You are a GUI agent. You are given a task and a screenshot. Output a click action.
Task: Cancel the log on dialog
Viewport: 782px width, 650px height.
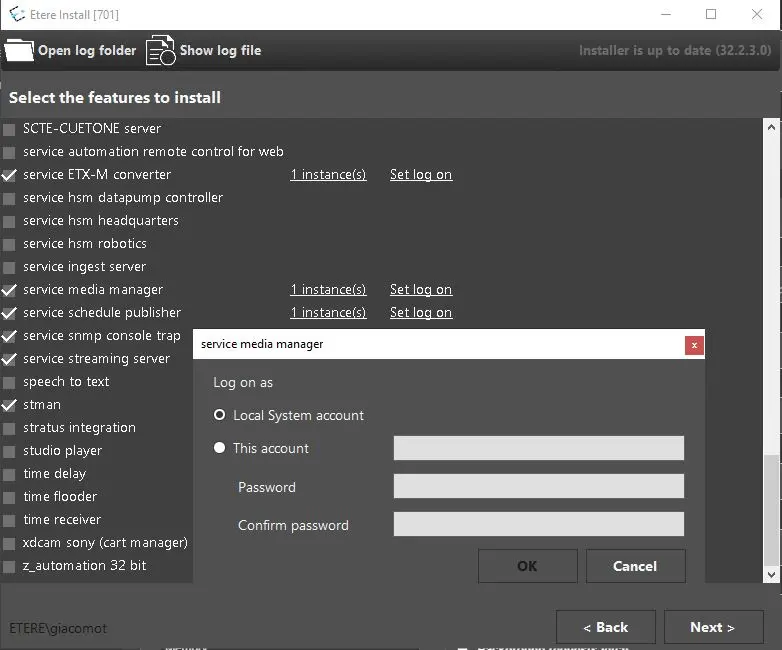coord(634,566)
